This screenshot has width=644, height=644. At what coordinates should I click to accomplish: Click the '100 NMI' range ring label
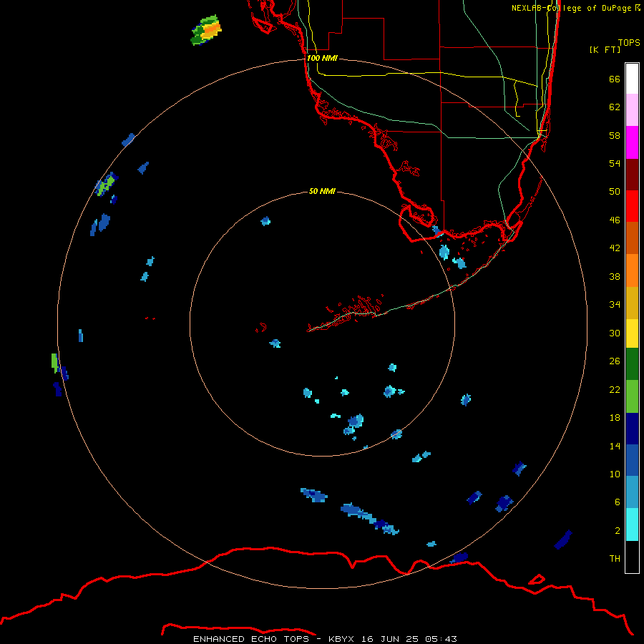[322, 59]
